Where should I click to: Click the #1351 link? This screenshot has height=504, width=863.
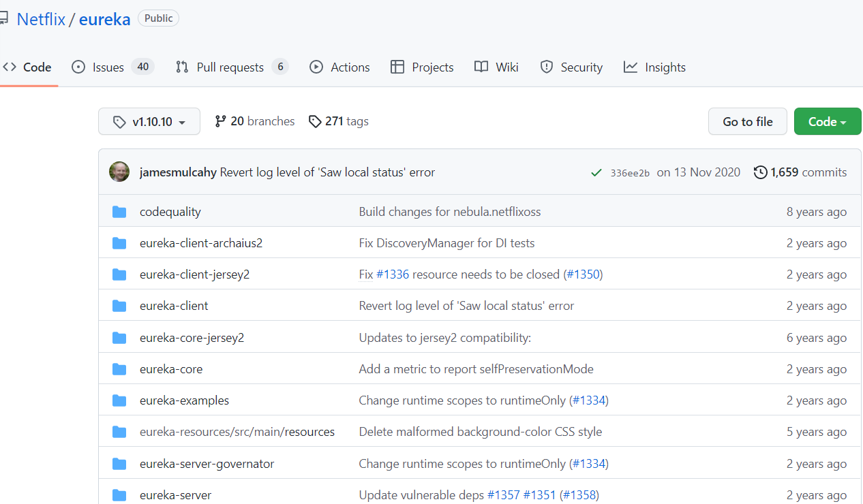tap(540, 495)
